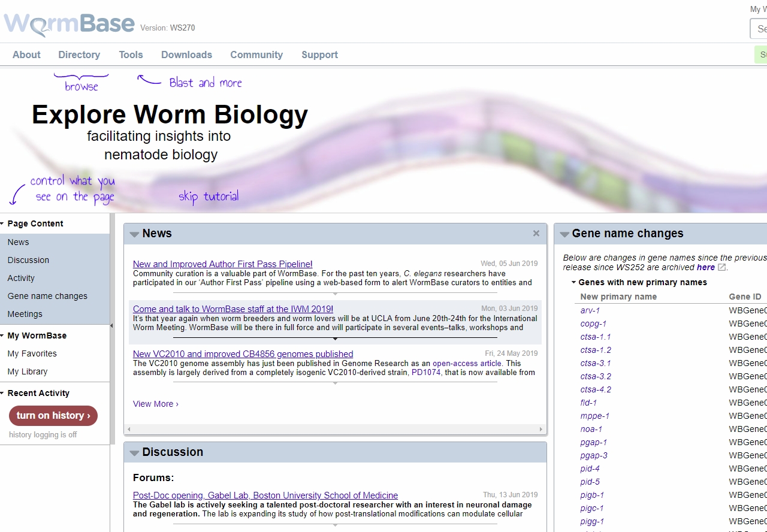
Task: Open external link icon after 'here'
Action: tap(721, 267)
